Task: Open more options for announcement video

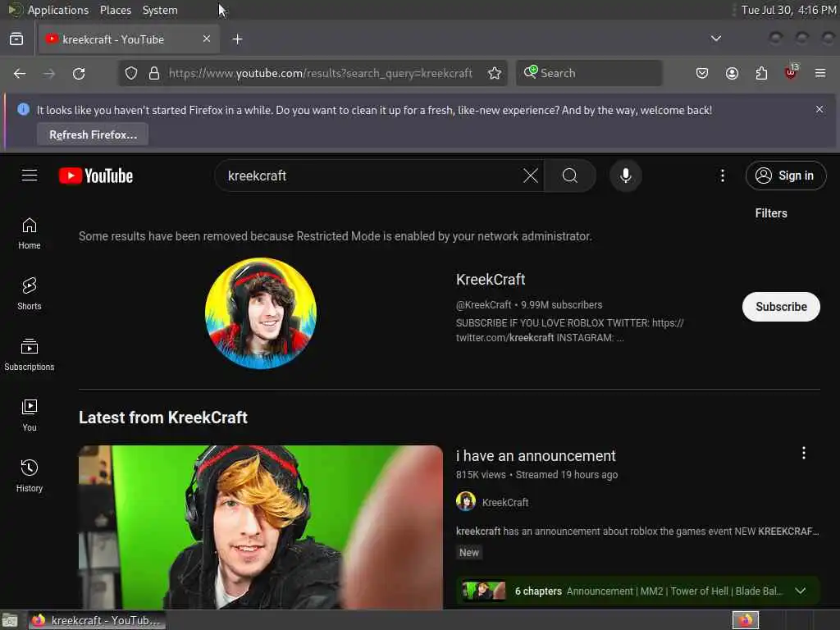Action: (x=804, y=453)
